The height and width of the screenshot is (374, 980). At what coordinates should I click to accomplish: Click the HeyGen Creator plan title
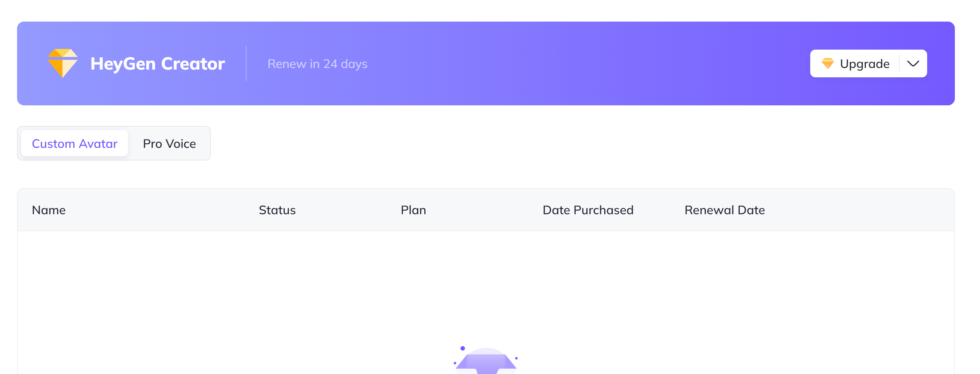(158, 63)
